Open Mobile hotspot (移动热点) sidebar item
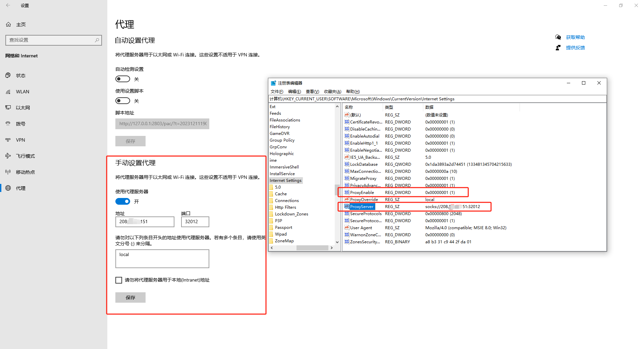This screenshot has width=644, height=349. click(25, 172)
